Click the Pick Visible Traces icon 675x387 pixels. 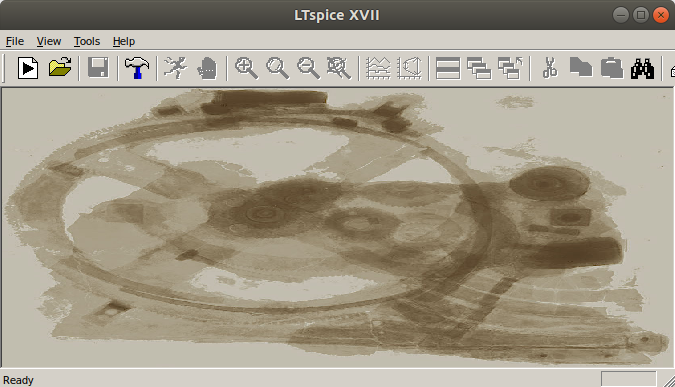pos(378,68)
